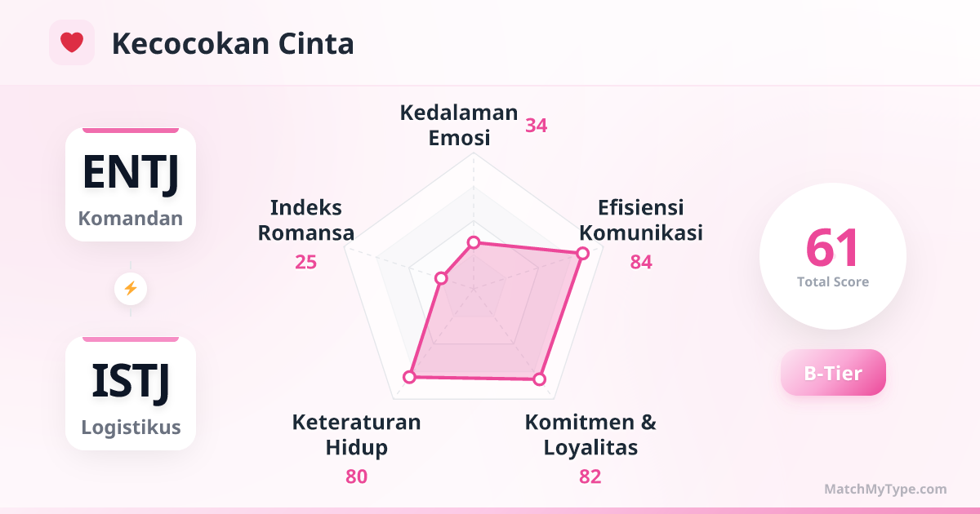
Task: Open the MatchMyType.com link
Action: pyautogui.click(x=885, y=490)
